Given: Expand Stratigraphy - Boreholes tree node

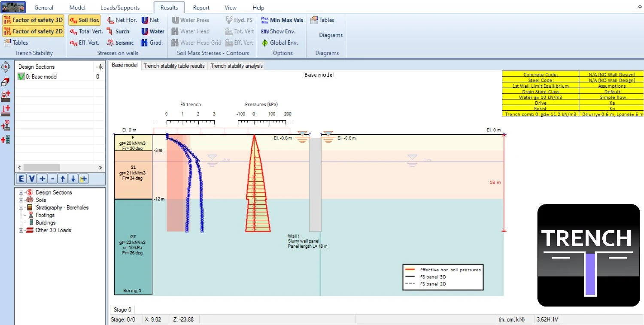Looking at the screenshot, I should click(21, 208).
